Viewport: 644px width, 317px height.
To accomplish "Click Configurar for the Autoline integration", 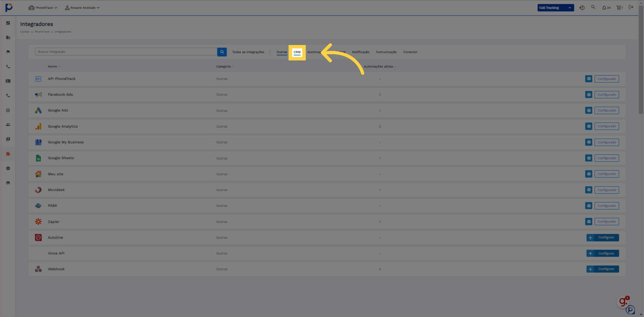I will (x=603, y=237).
